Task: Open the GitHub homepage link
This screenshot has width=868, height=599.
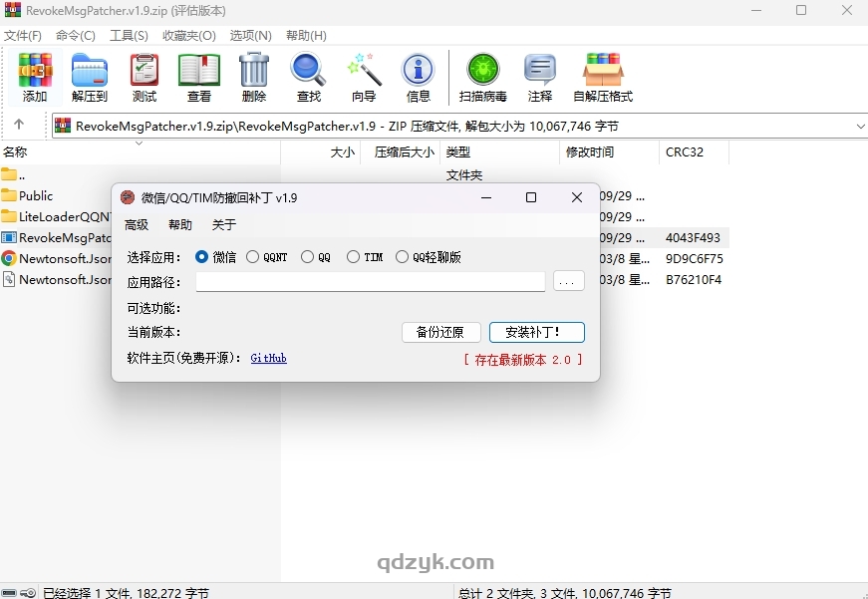Action: [267, 358]
